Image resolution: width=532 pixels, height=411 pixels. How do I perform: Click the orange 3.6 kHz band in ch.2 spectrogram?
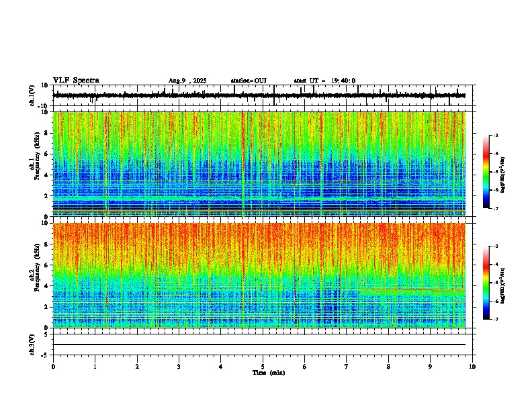(412, 289)
